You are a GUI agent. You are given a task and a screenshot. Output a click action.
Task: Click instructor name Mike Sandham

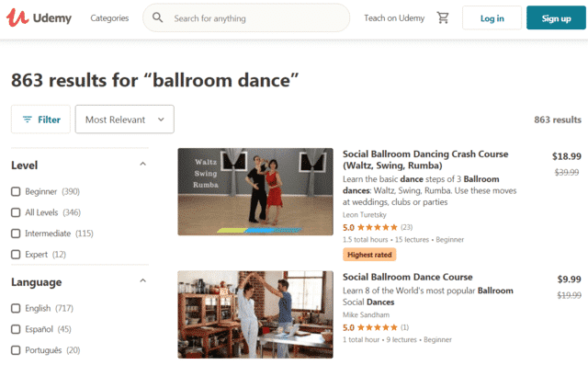(x=366, y=314)
